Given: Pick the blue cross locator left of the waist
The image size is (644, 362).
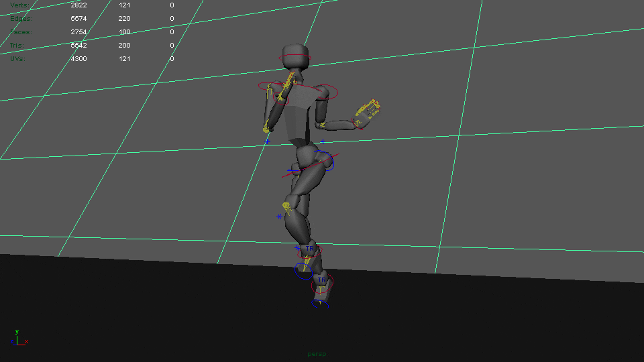Looking at the screenshot, I should [268, 141].
